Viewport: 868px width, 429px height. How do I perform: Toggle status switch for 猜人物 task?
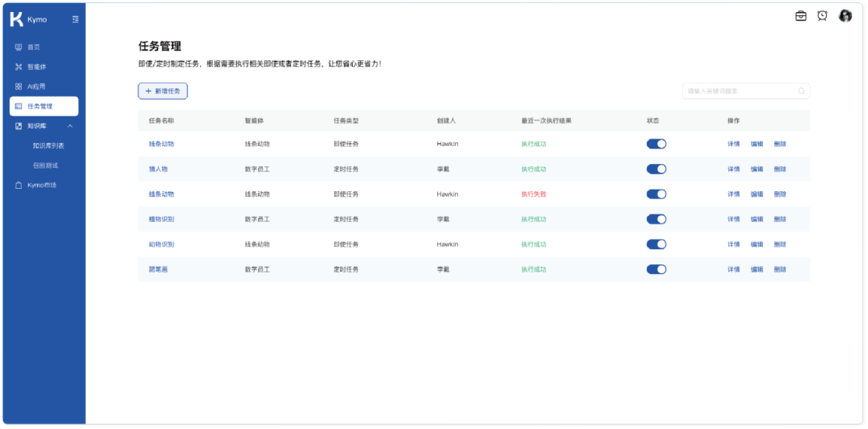coord(656,169)
